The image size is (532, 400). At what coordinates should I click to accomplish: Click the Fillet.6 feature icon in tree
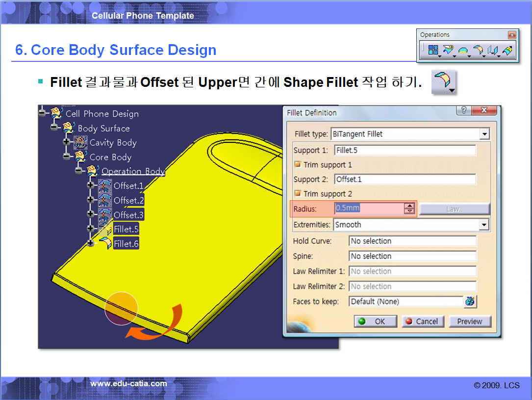(105, 243)
